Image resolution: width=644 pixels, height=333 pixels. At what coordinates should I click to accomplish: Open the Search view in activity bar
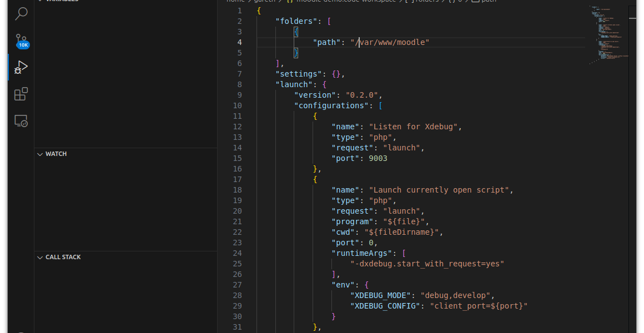pos(21,13)
